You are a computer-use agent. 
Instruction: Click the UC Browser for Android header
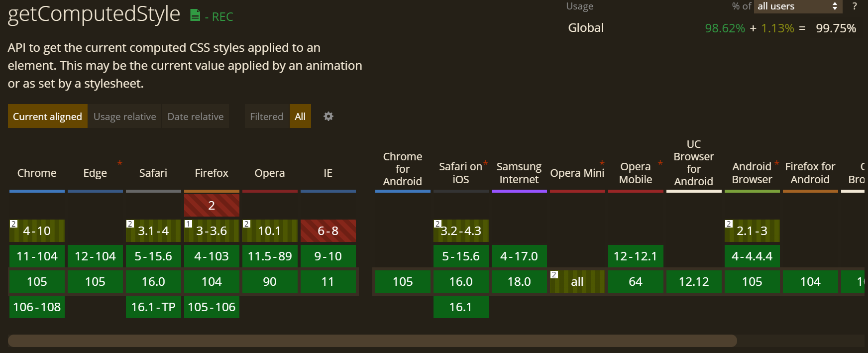(694, 163)
